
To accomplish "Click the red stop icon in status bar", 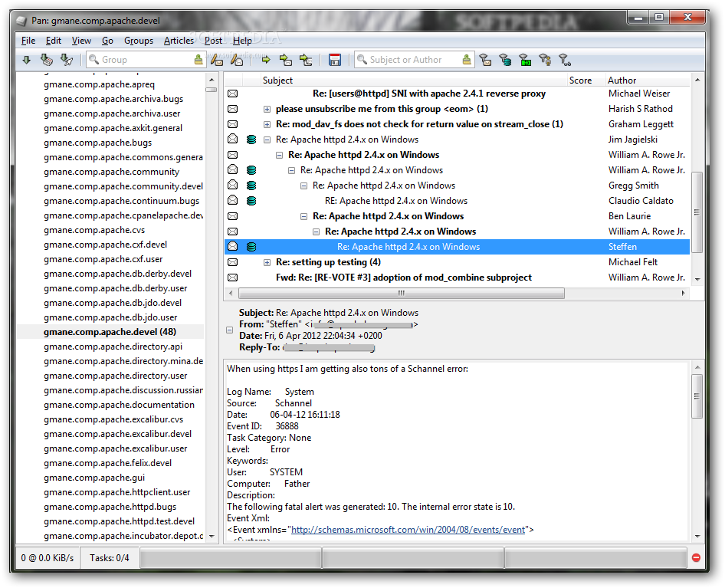I will coord(696,558).
